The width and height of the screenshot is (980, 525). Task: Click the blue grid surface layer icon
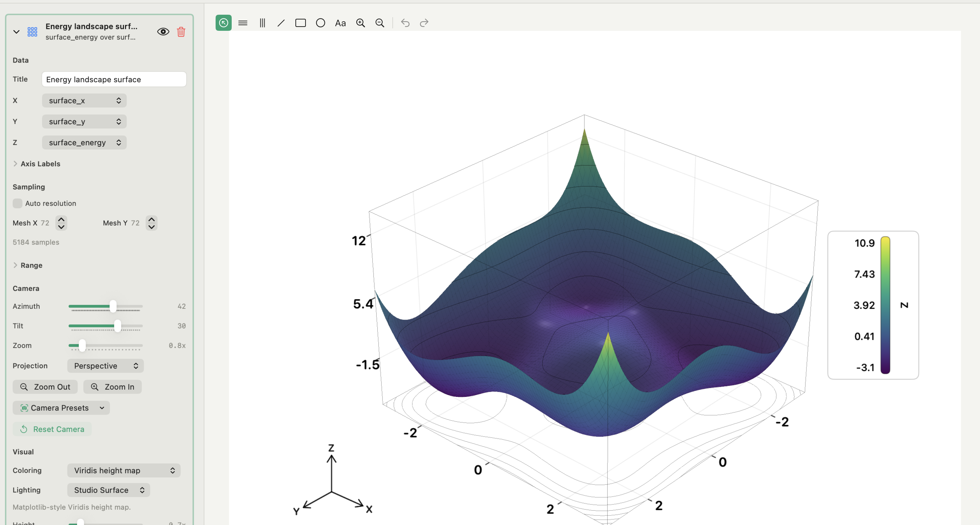32,32
